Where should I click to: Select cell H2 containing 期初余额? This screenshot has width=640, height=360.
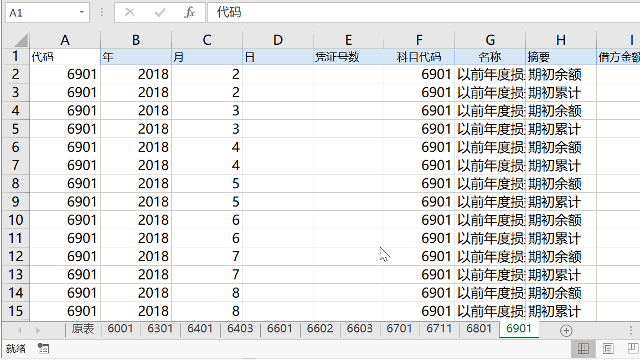pos(561,74)
